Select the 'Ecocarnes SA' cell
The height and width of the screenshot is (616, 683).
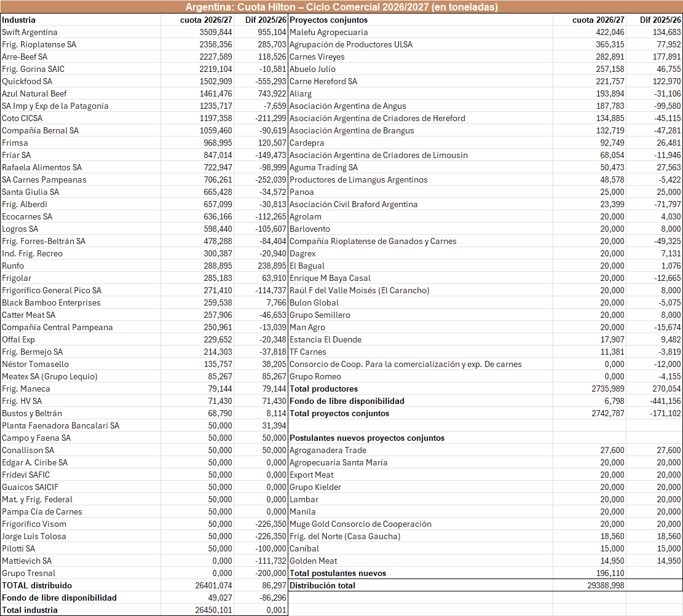(x=81, y=216)
